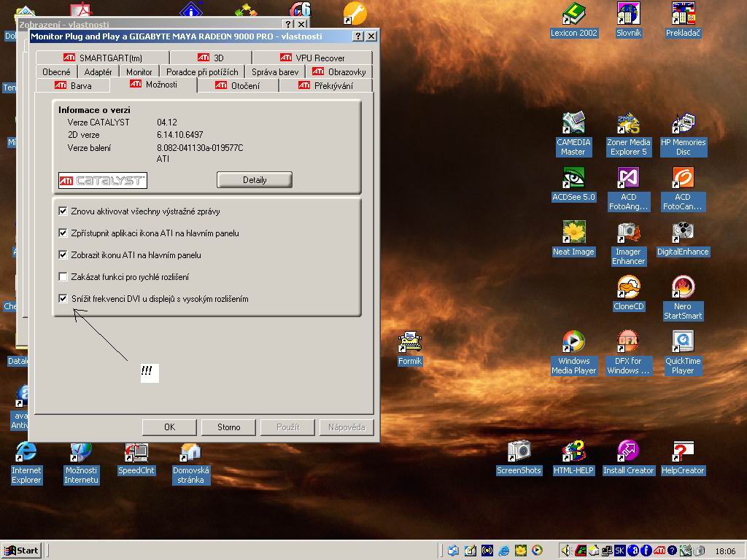This screenshot has height=560, width=747.
Task: Open the Lexicon 2002 desktop icon
Action: pyautogui.click(x=573, y=15)
